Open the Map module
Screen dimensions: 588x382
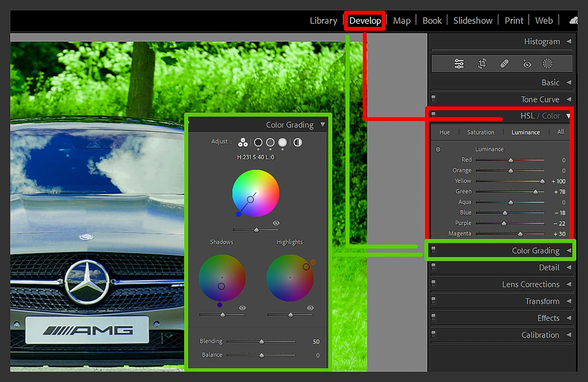(x=402, y=21)
